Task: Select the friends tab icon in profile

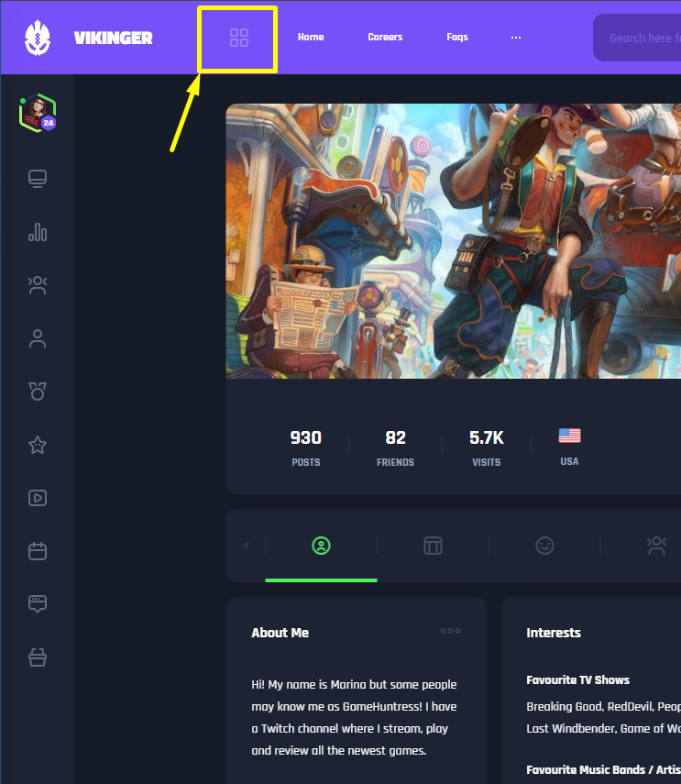Action: click(x=656, y=546)
